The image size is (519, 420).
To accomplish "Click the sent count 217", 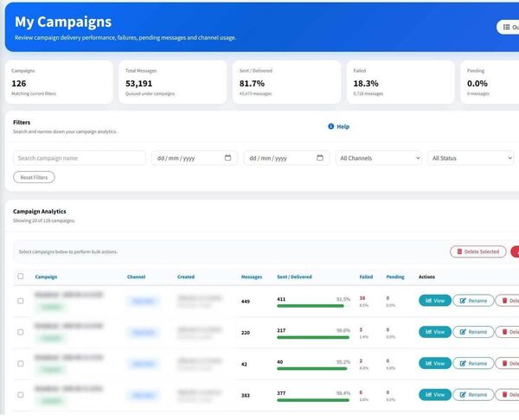I will point(281,330).
